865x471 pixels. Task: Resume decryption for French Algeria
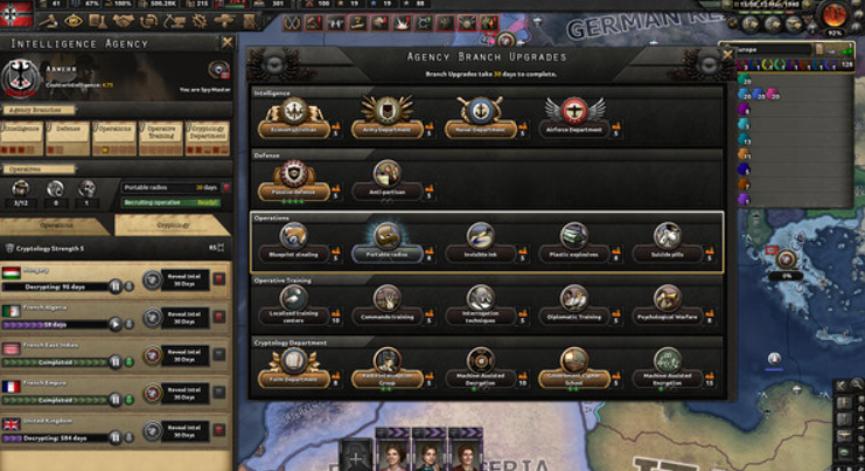point(115,324)
